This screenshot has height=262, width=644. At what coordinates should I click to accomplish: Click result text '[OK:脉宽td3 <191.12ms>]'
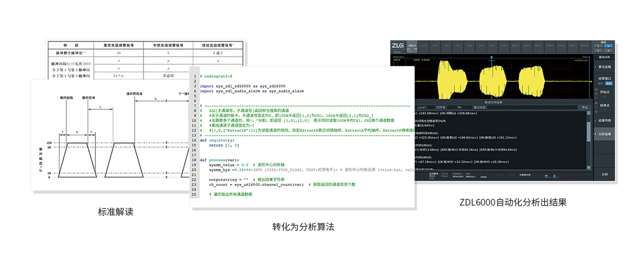pos(498,137)
